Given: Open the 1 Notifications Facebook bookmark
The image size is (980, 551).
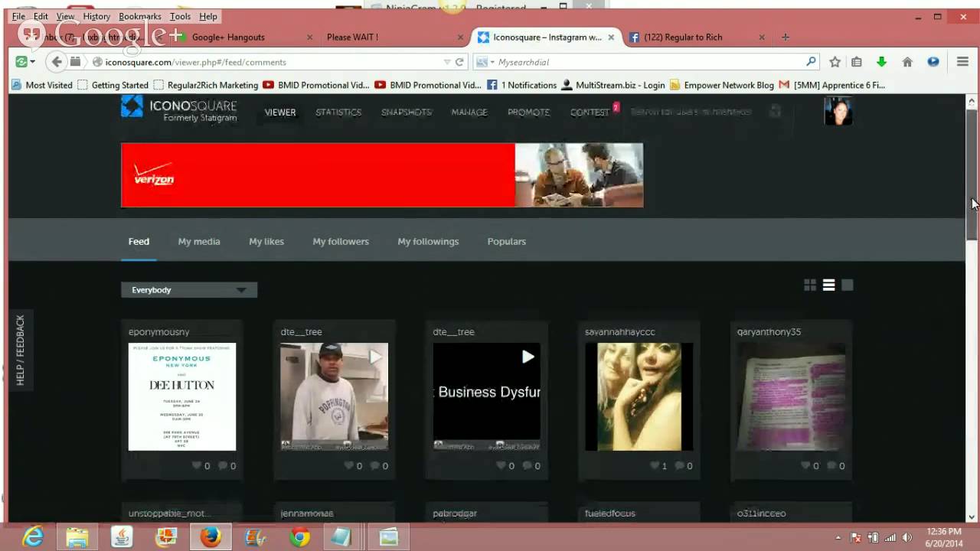Looking at the screenshot, I should [521, 85].
